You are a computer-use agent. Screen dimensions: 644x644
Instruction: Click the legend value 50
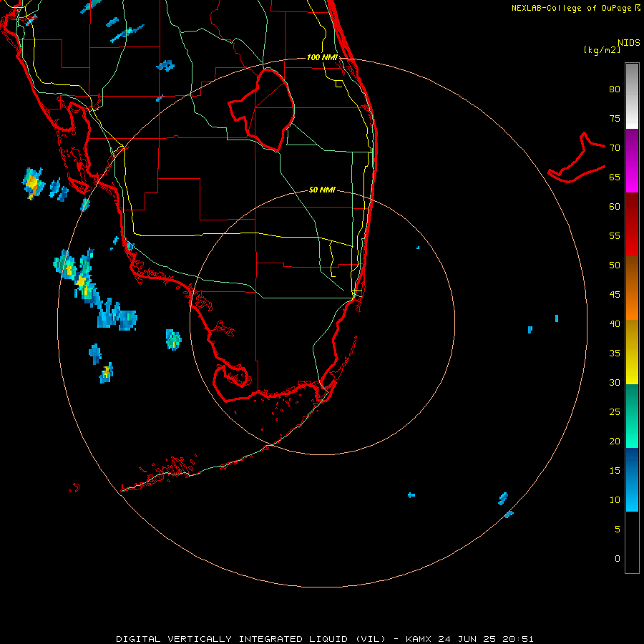coord(615,265)
